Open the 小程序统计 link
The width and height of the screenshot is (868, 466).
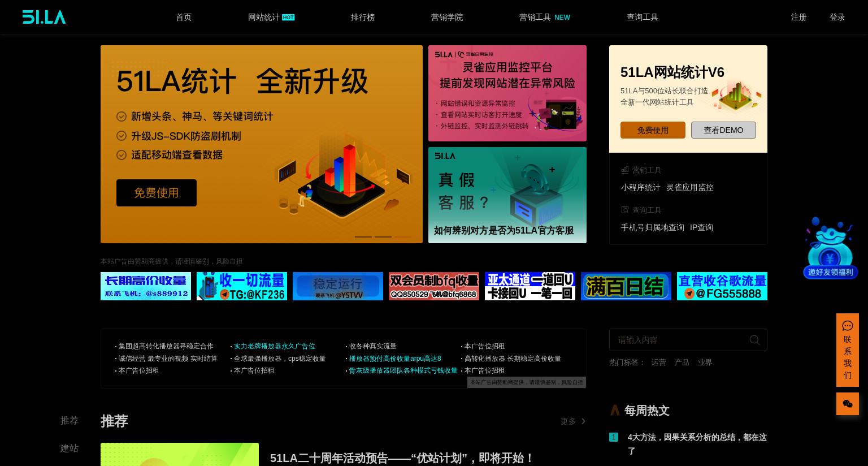[x=641, y=187]
